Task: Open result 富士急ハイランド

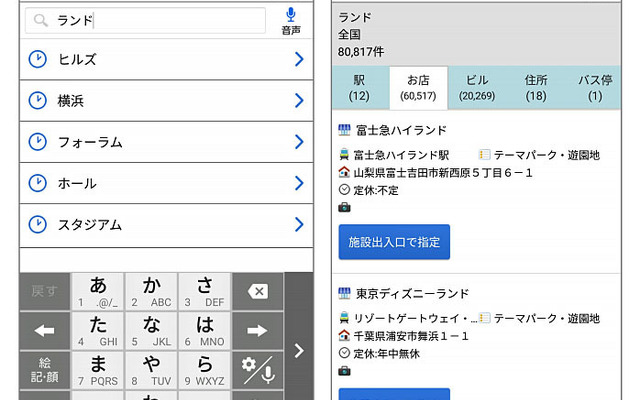Action: [x=401, y=131]
